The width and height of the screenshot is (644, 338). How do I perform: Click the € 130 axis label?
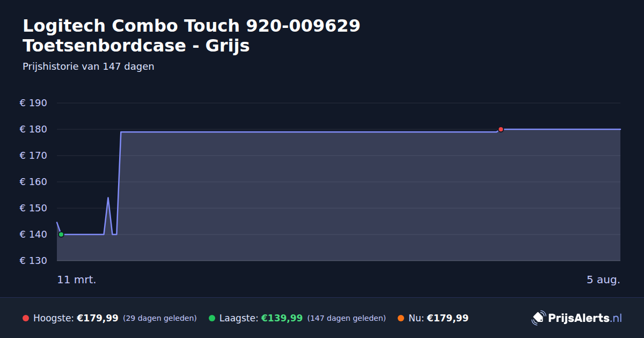[34, 261]
